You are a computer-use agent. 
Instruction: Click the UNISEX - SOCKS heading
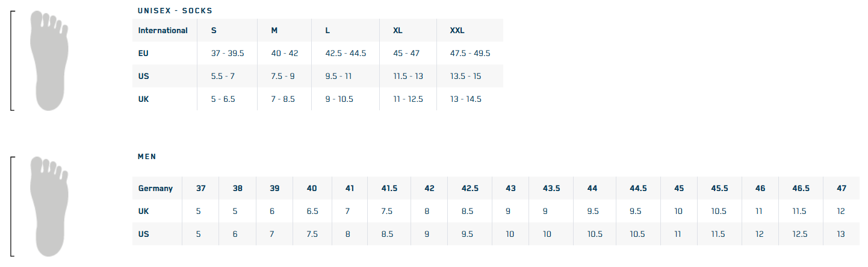click(175, 11)
